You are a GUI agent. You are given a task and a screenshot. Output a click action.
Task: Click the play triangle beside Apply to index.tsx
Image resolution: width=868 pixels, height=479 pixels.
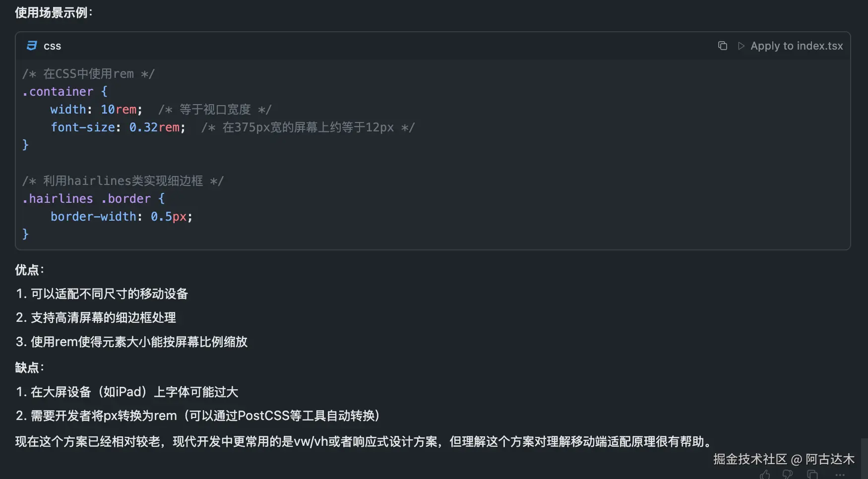[742, 45]
